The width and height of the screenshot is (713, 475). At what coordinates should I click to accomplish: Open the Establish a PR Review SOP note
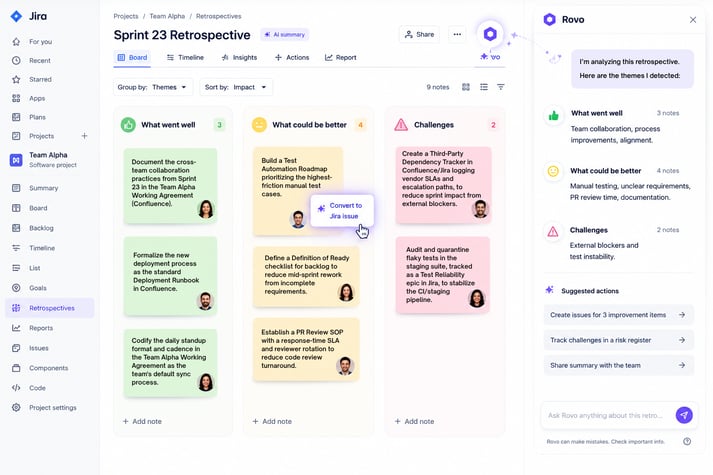click(x=306, y=349)
